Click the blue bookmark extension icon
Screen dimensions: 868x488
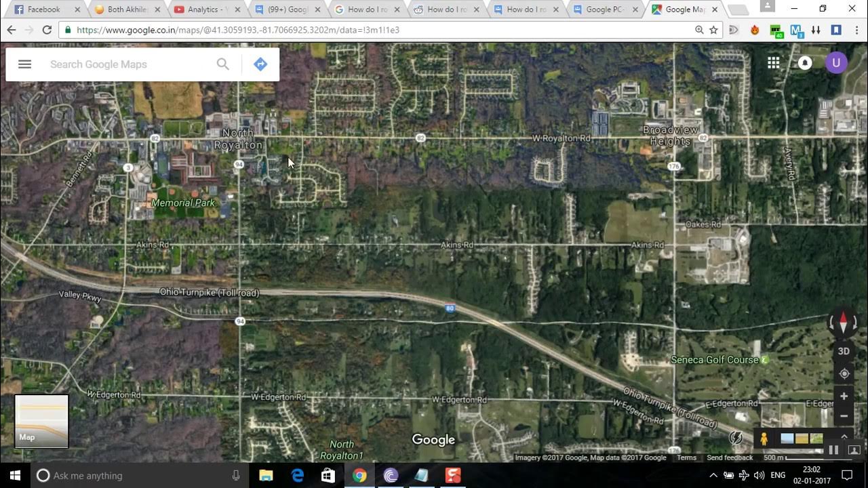click(836, 30)
